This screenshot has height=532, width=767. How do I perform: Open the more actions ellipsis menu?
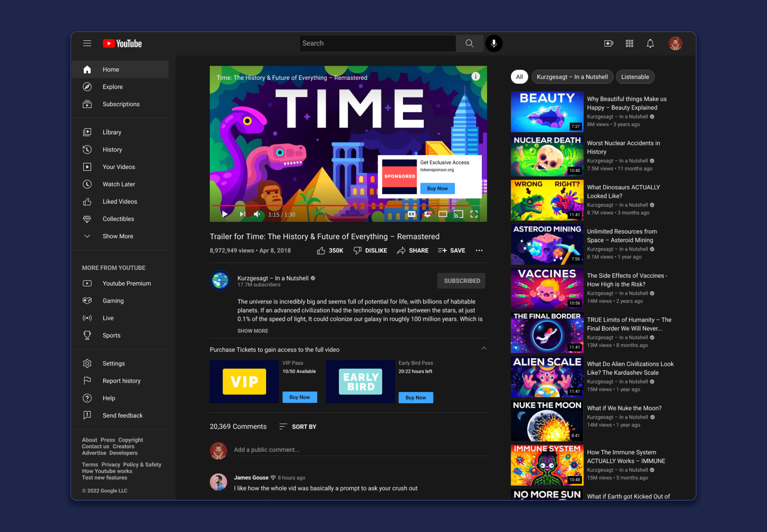point(479,251)
